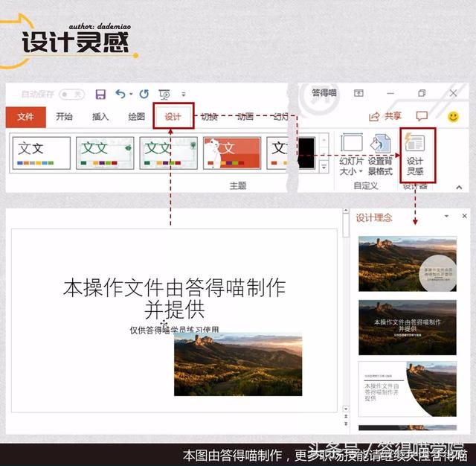Click the Save icon in quick access toolbar
Viewport: 476px width, 466px height.
(100, 95)
